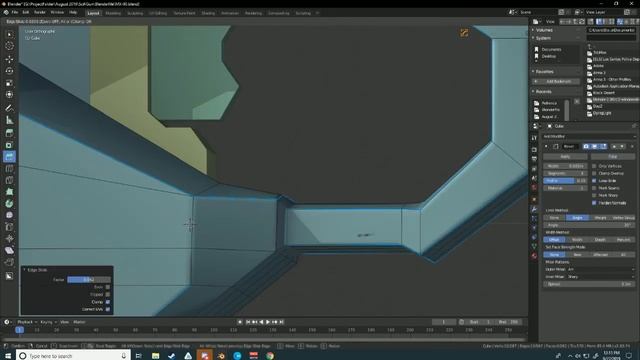Image resolution: width=640 pixels, height=360 pixels.
Task: Open the Material properties tab
Action: point(534,256)
